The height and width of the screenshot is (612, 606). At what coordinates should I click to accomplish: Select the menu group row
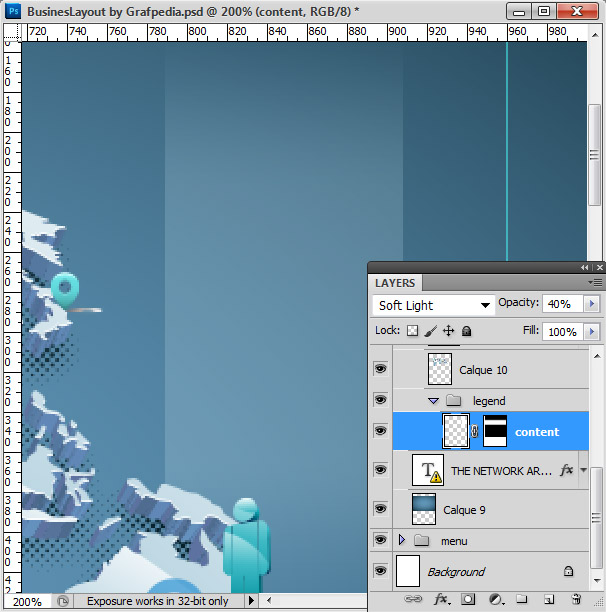(x=491, y=541)
